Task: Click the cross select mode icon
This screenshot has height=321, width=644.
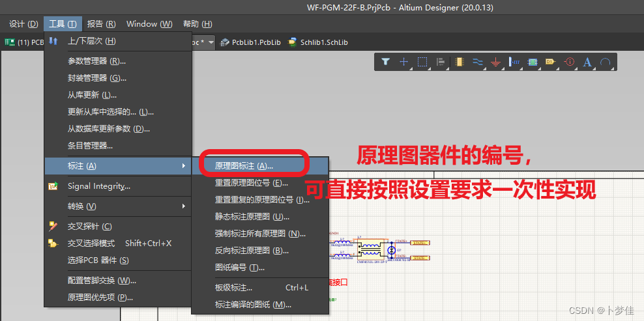Action: click(53, 244)
